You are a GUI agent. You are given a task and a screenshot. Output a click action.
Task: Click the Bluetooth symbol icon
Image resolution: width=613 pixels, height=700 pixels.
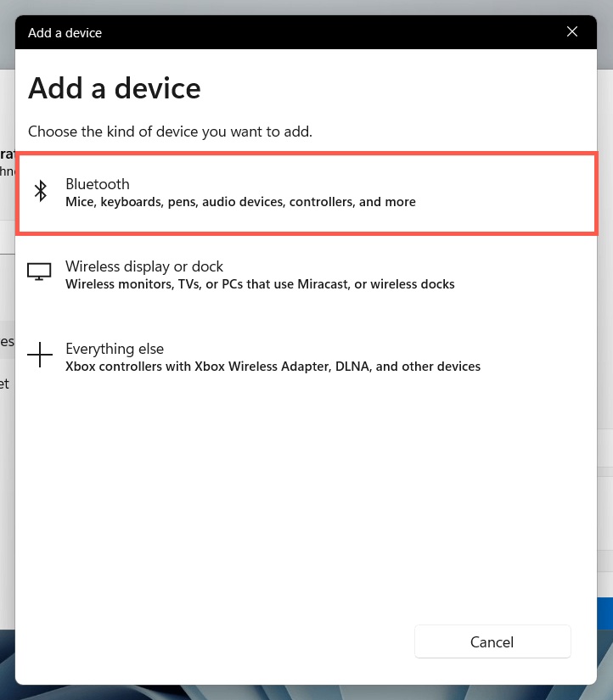click(40, 192)
